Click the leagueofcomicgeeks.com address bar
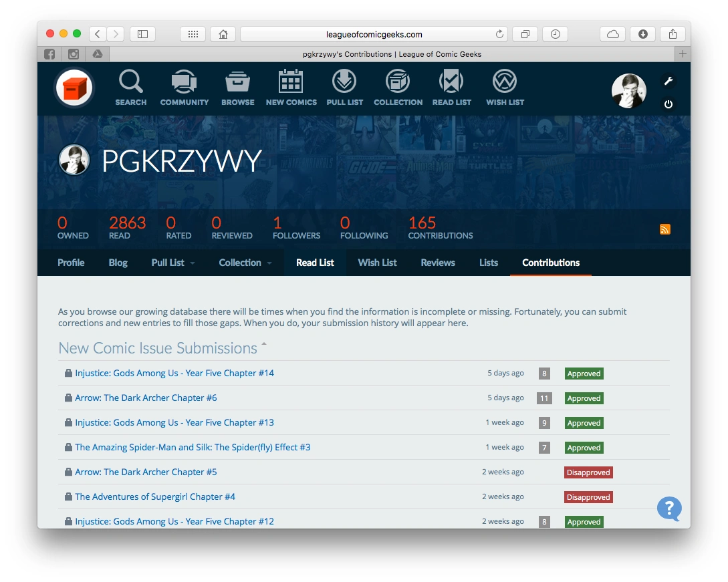This screenshot has width=728, height=582. coord(374,34)
